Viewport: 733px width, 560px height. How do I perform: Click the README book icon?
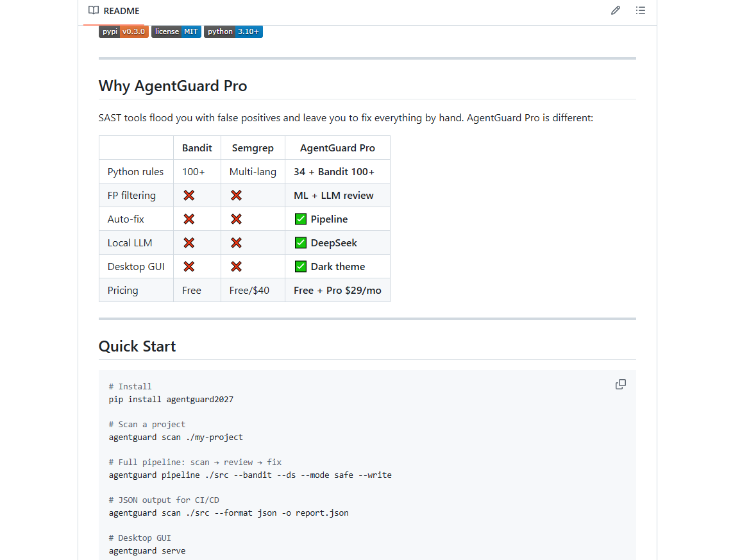[x=94, y=10]
